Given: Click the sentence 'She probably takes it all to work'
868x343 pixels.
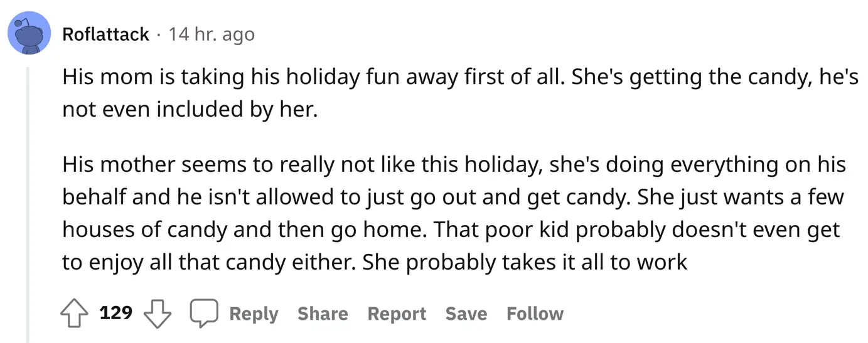Looking at the screenshot, I should [x=525, y=261].
